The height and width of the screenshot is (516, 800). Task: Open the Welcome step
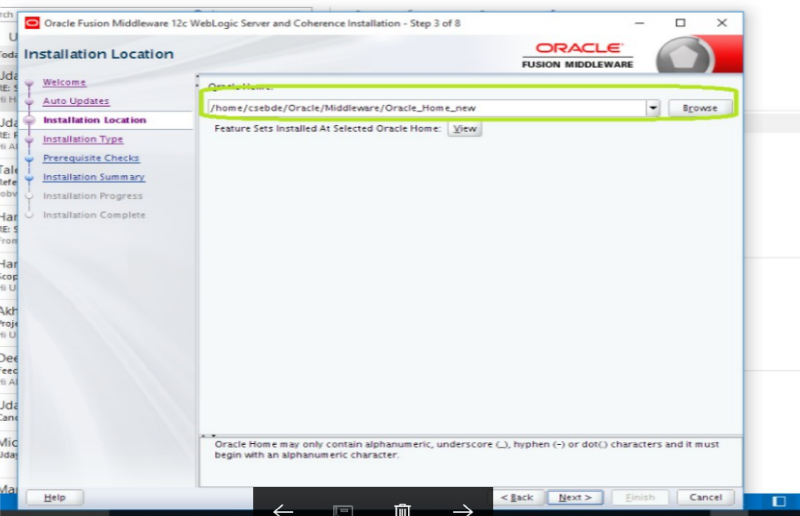click(x=64, y=82)
